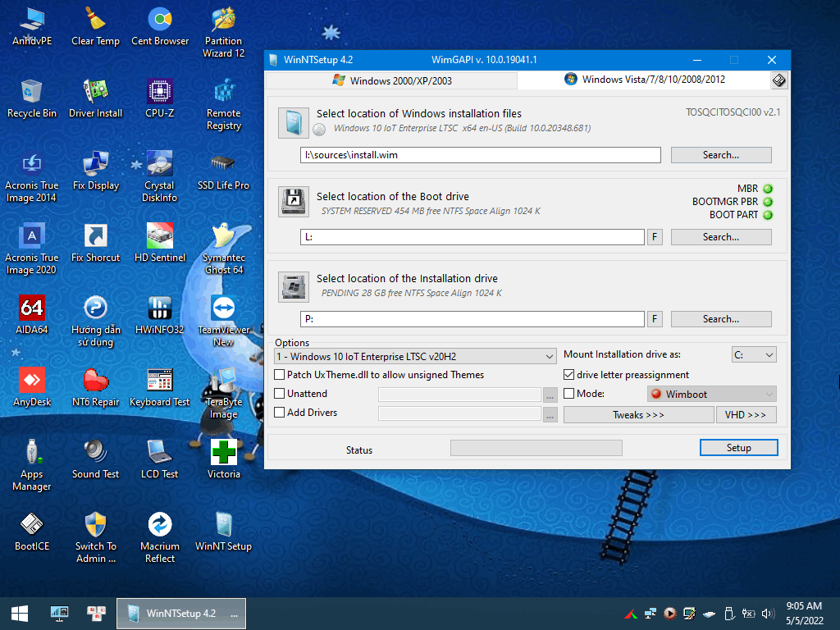Screen dimensions: 840x630
Task: Select the Driver Install desktop icon
Action: tap(95, 98)
